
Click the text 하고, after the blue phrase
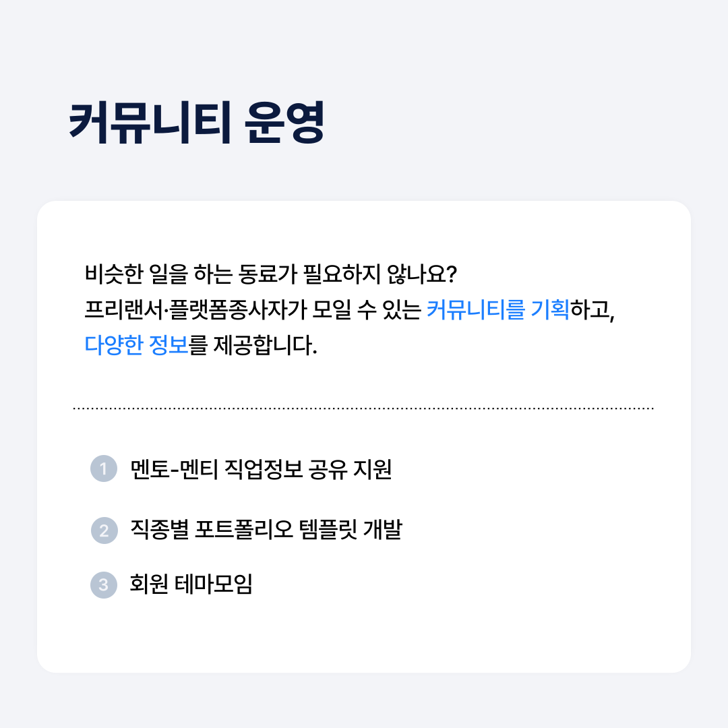pos(593,310)
